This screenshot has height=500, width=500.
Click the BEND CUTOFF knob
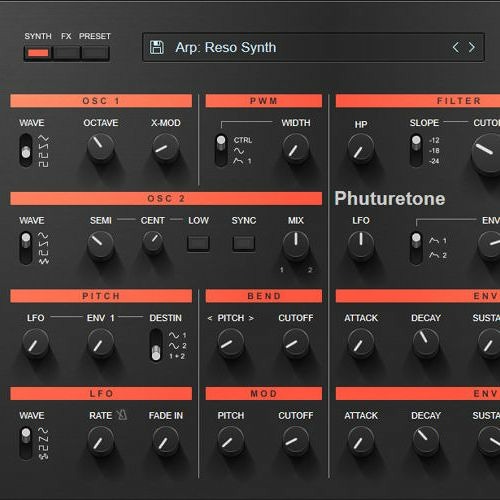point(296,343)
